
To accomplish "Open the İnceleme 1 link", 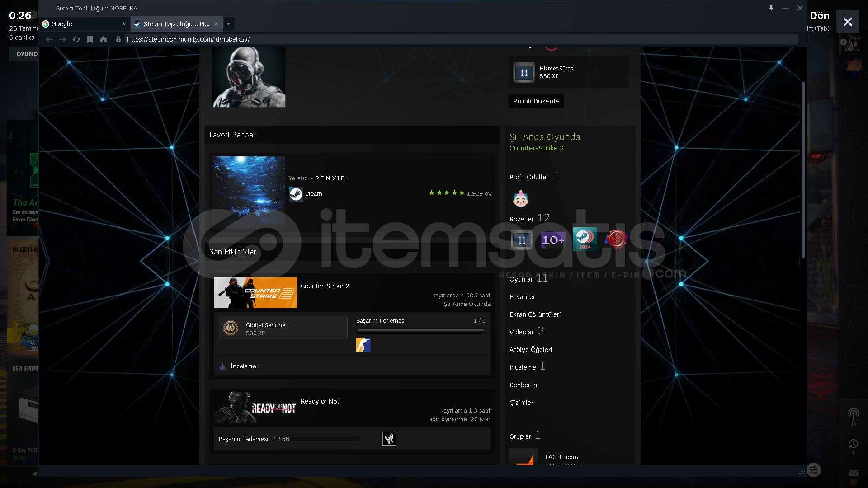I will [x=245, y=366].
